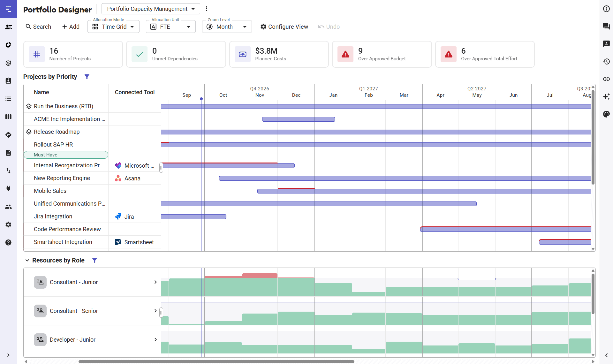Screen dimensions: 613x364
Task: Open Allocation Mode Time Grid dropdown
Action: (x=113, y=27)
